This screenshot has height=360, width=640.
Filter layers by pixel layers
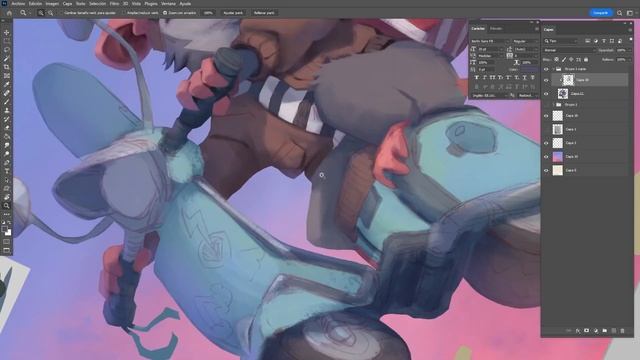[x=587, y=41]
